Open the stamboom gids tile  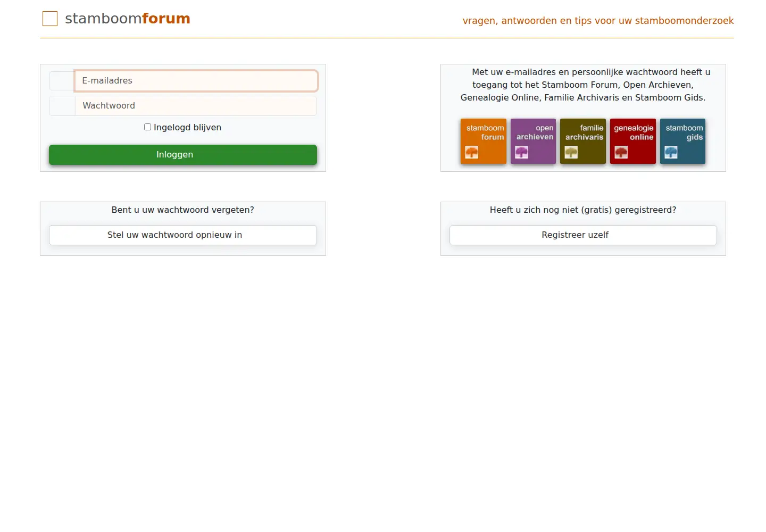tap(682, 141)
